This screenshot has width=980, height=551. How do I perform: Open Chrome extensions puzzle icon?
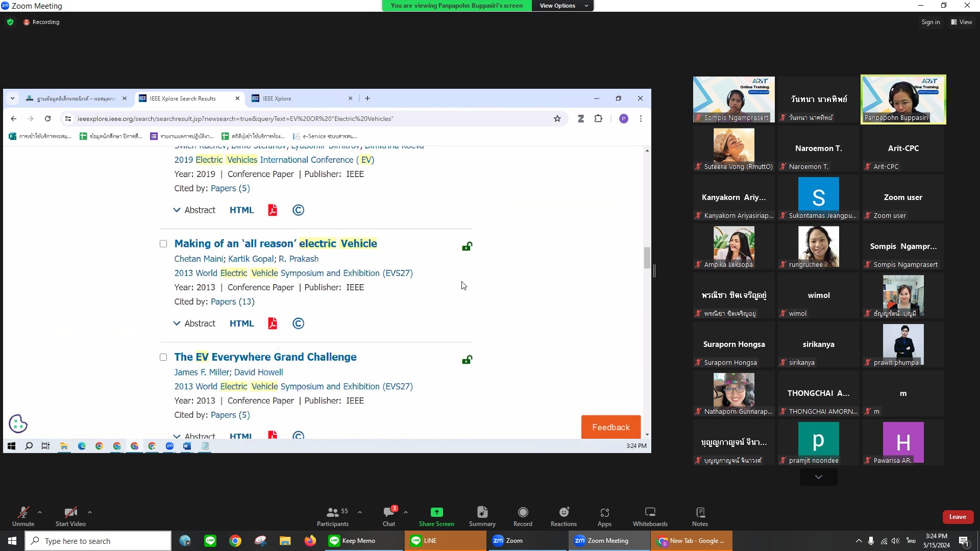(598, 119)
